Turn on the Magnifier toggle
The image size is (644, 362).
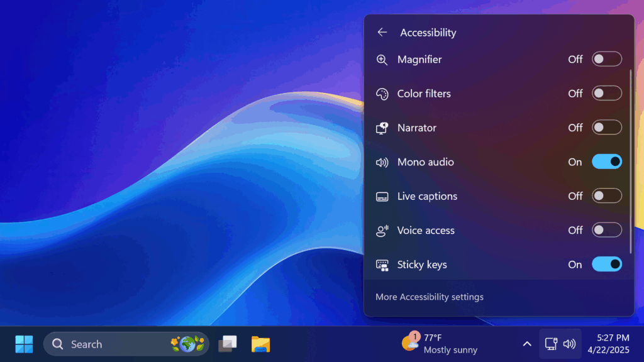(x=607, y=59)
